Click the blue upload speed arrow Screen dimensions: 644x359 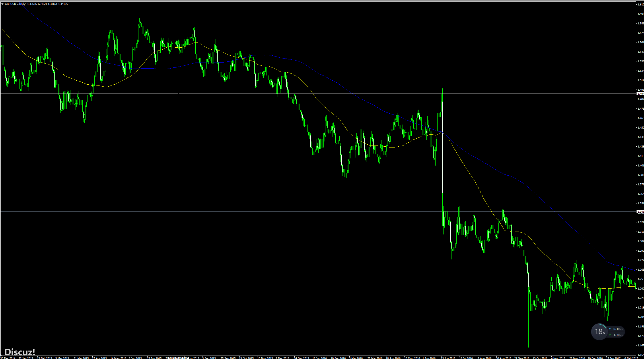coord(610,329)
